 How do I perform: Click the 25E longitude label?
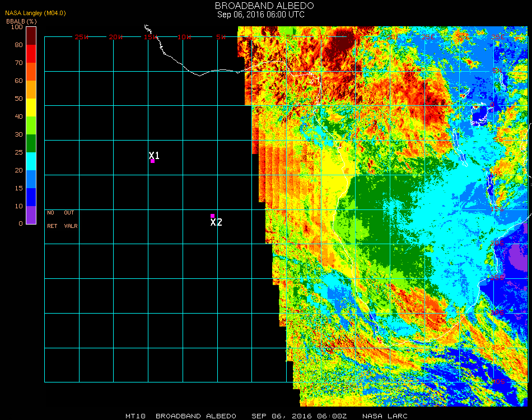pyautogui.click(x=428, y=37)
